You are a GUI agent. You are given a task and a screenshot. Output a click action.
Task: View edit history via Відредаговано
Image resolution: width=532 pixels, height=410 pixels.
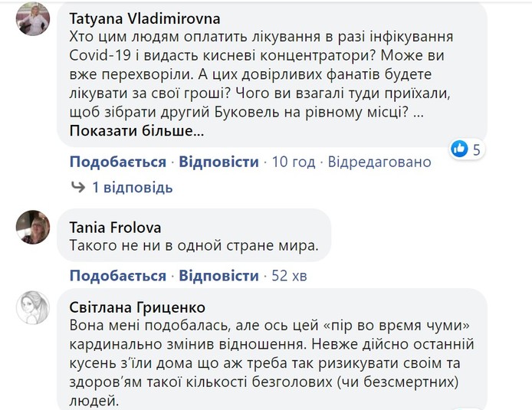380,162
